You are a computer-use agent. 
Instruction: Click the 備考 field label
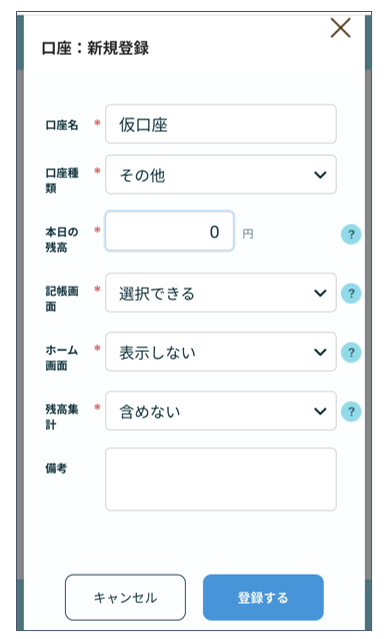56,468
